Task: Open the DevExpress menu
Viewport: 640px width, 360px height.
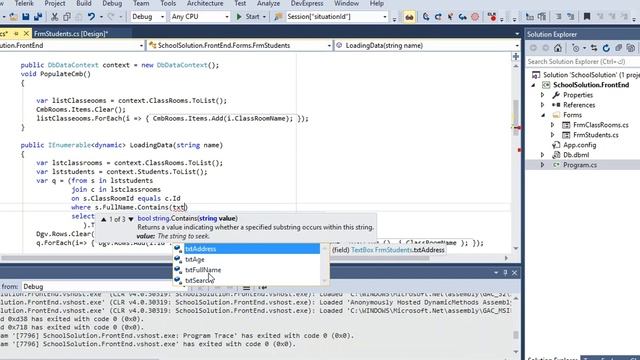Action: 307,4
